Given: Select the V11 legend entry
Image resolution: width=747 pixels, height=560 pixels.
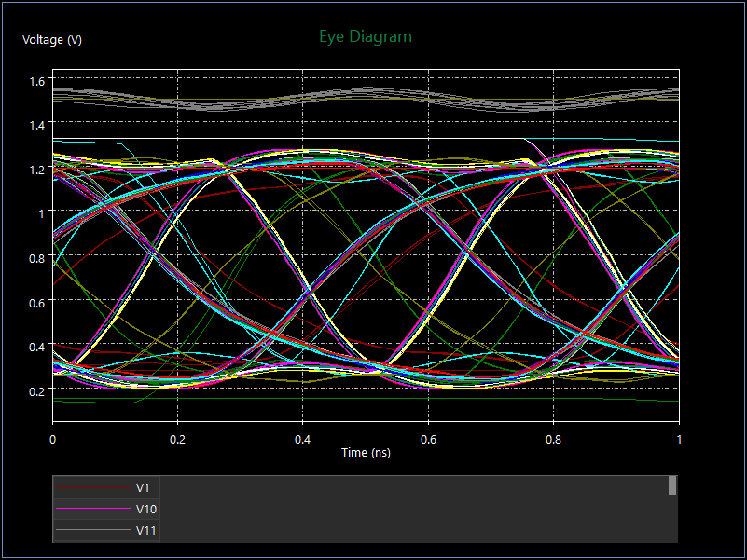Looking at the screenshot, I should click(106, 530).
